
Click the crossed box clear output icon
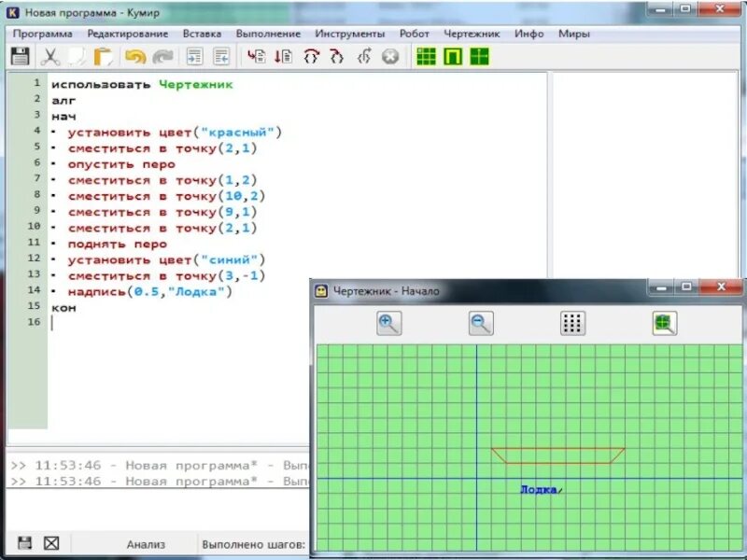coord(51,543)
